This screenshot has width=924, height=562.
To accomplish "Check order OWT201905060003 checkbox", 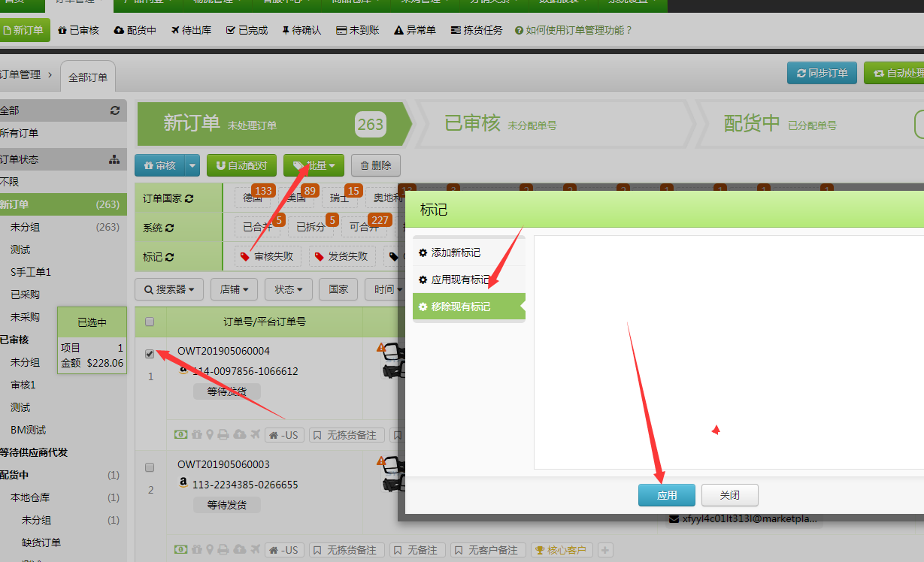I will (150, 467).
